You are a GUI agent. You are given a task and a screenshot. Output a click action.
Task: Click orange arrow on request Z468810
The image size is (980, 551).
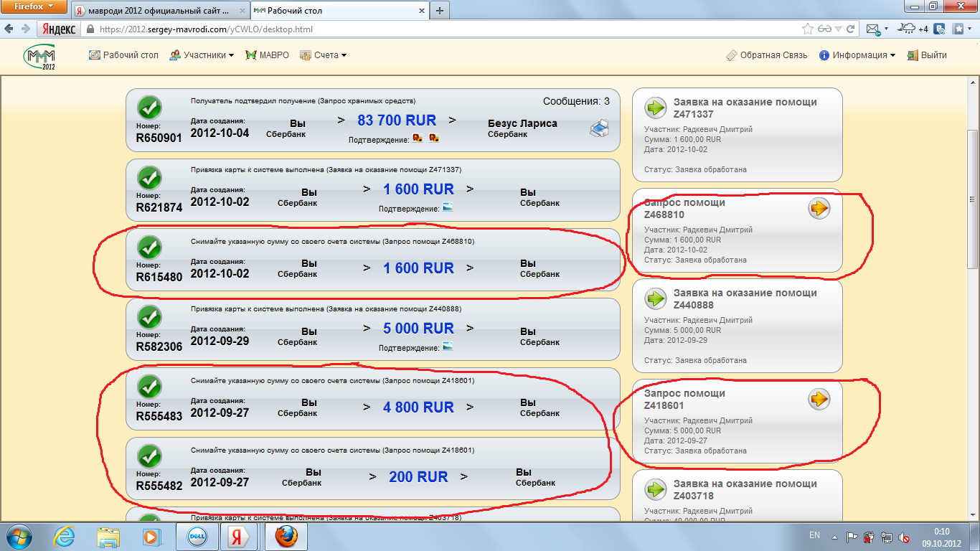819,209
